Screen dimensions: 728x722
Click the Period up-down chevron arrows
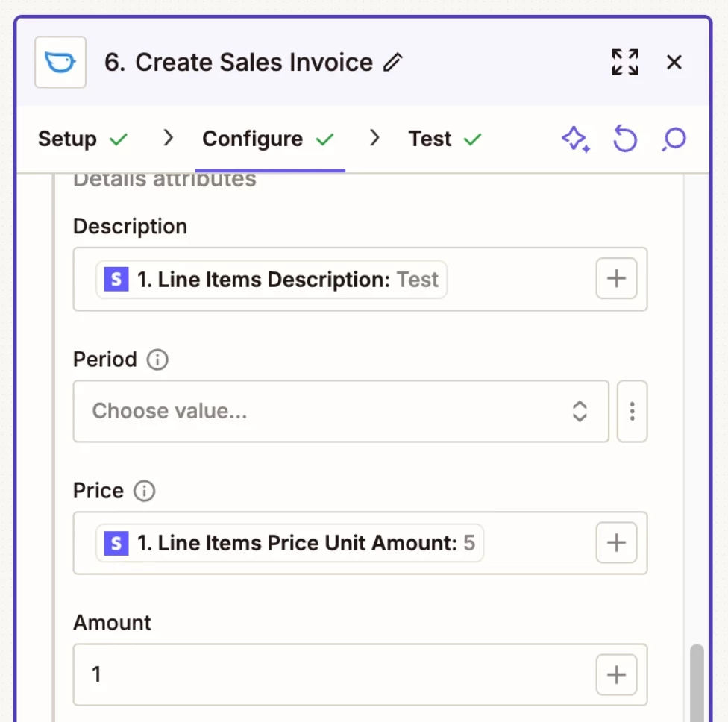[x=580, y=412]
